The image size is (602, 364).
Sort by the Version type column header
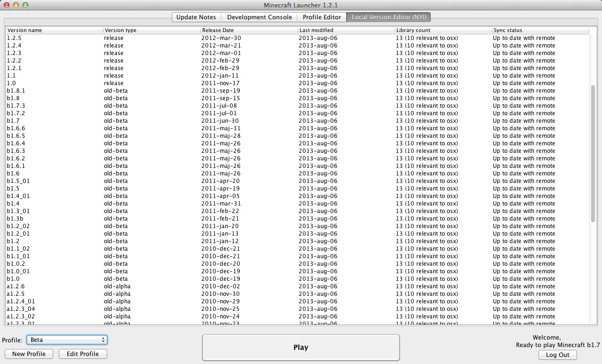[152, 30]
